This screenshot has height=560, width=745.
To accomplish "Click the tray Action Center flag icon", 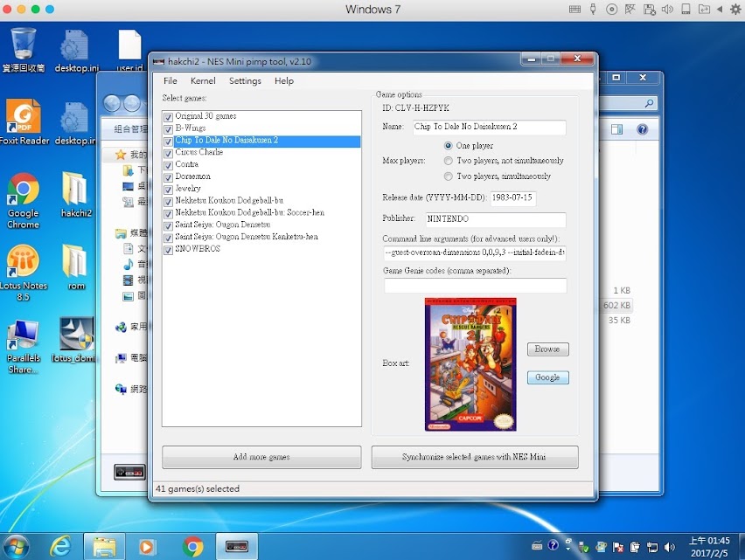I will pos(617,547).
